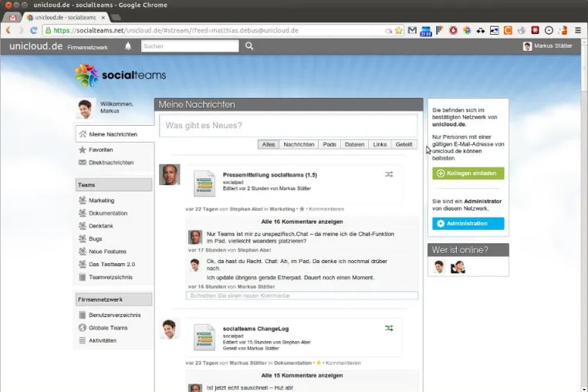Screen dimensions: 588x392
Task: Open Aktivitäten list
Action: 103,340
